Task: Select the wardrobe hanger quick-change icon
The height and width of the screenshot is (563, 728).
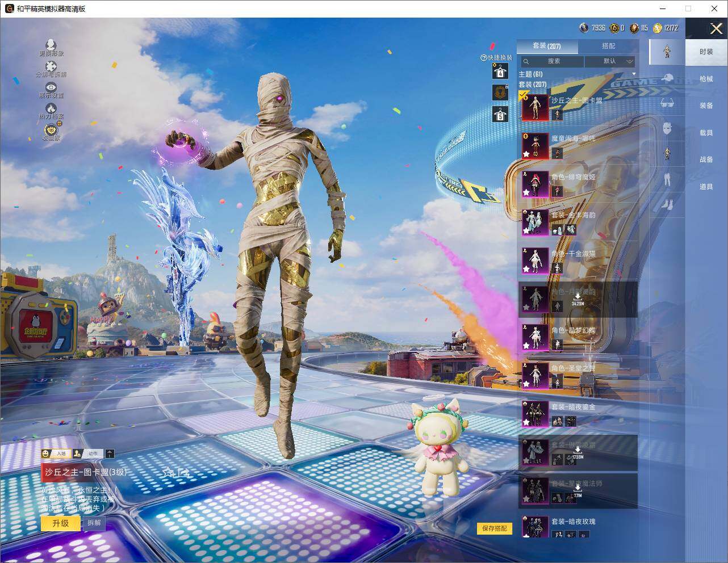Action: pos(500,114)
